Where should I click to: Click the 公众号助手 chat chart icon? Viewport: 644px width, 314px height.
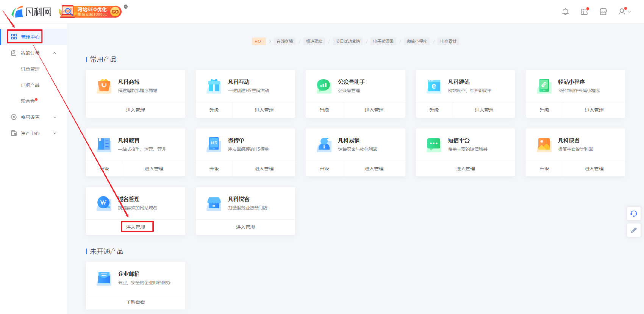324,86
